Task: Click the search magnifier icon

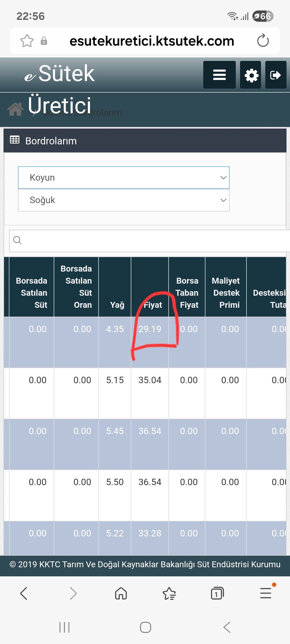Action: 17,240
